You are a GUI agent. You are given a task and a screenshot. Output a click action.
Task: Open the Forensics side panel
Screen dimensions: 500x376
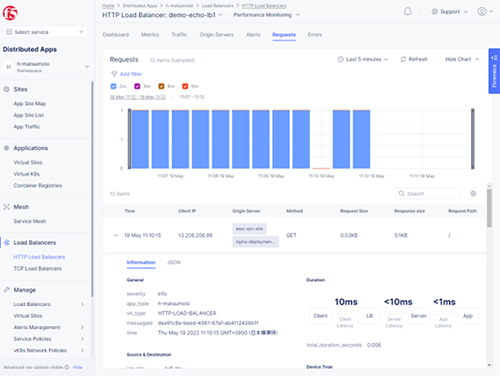494,71
